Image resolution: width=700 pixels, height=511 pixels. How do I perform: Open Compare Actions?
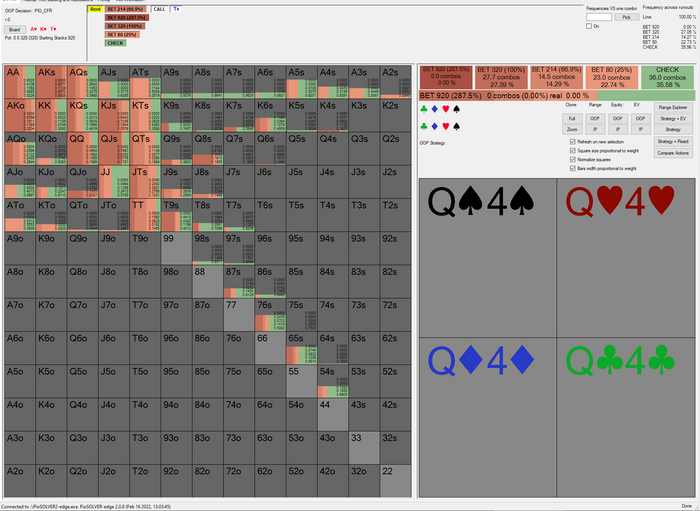click(673, 153)
